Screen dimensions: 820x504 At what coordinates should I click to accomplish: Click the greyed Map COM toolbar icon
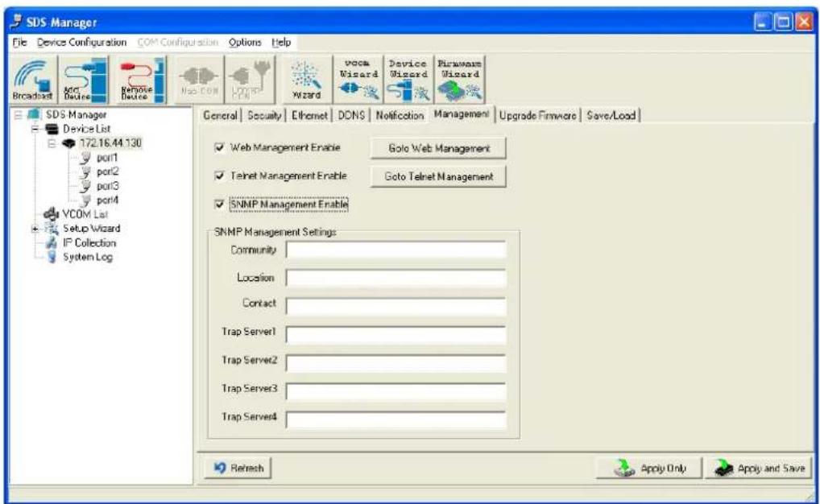[x=199, y=80]
